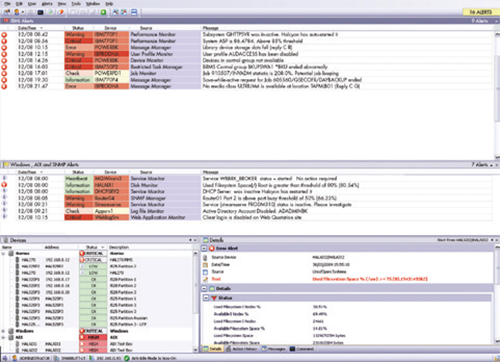Screen dimensions: 500x362
Task: Click the black console toolbar icon
Action: coord(40,12)
